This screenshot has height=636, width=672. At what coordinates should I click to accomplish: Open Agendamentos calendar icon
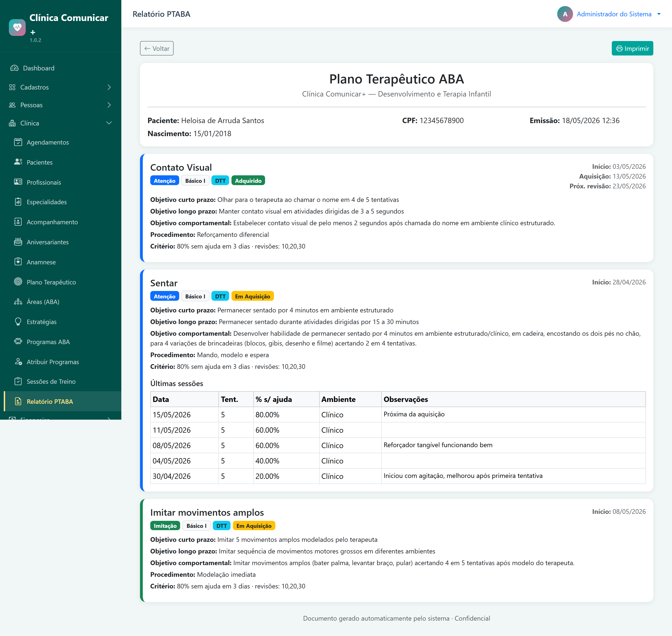pos(18,142)
